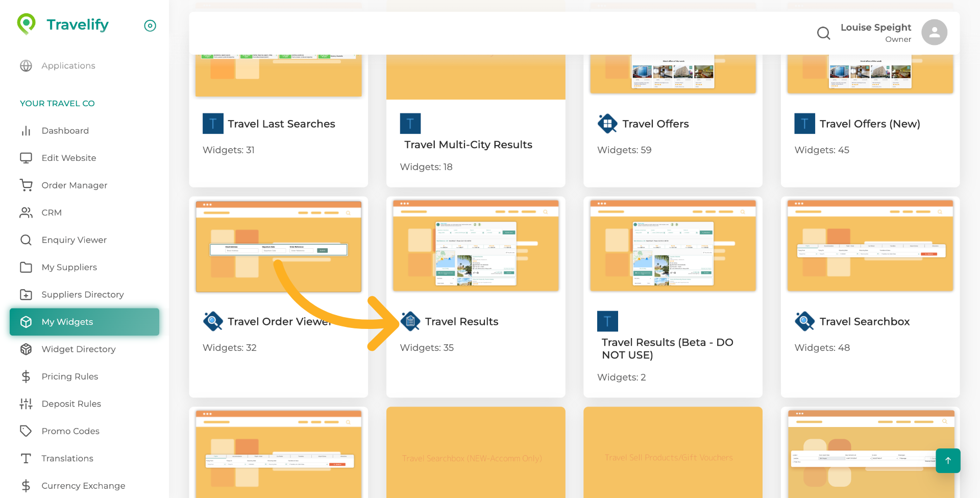This screenshot has width=980, height=498.
Task: Click the Deposit Rules sliders icon
Action: coord(26,404)
